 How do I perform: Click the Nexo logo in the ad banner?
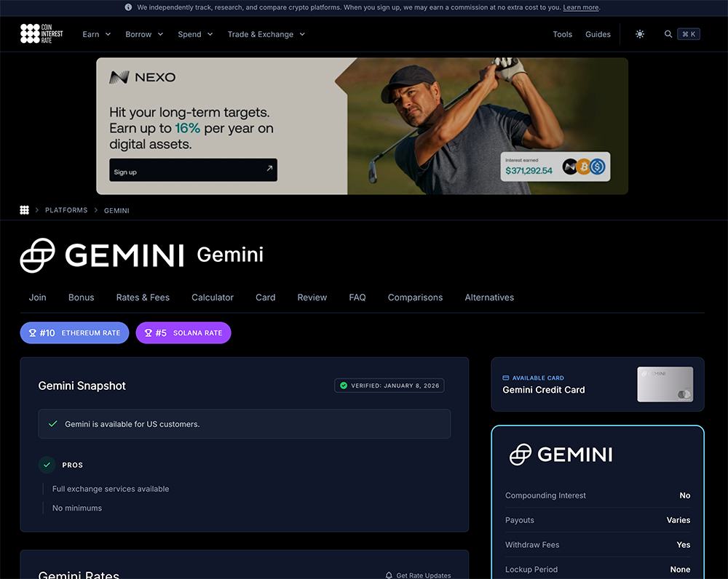click(x=143, y=77)
